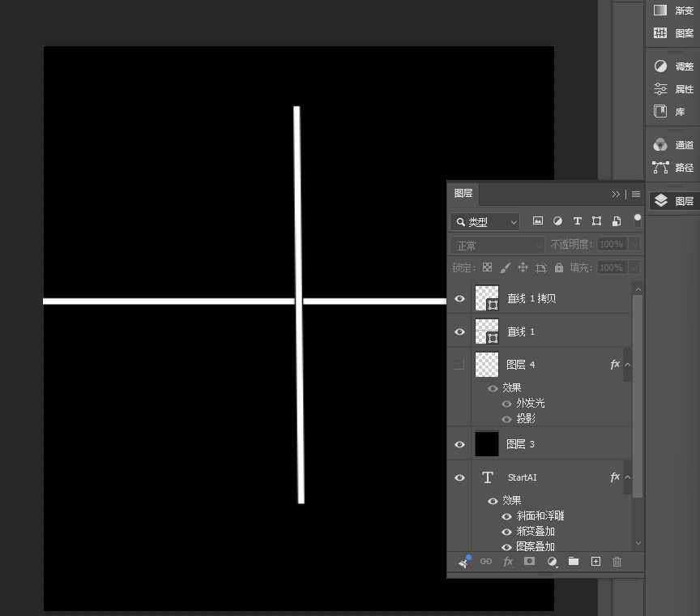Click lock position move icon
Image resolution: width=700 pixels, height=616 pixels.
[x=523, y=267]
